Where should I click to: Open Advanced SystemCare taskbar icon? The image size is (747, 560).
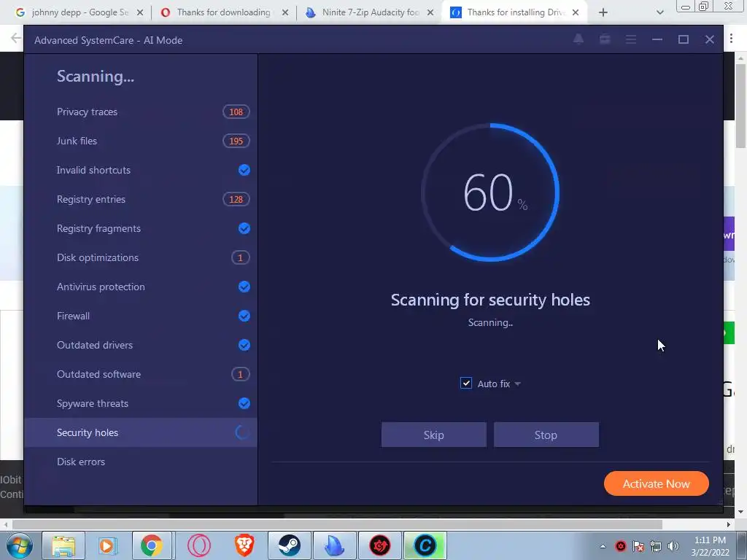pos(425,545)
